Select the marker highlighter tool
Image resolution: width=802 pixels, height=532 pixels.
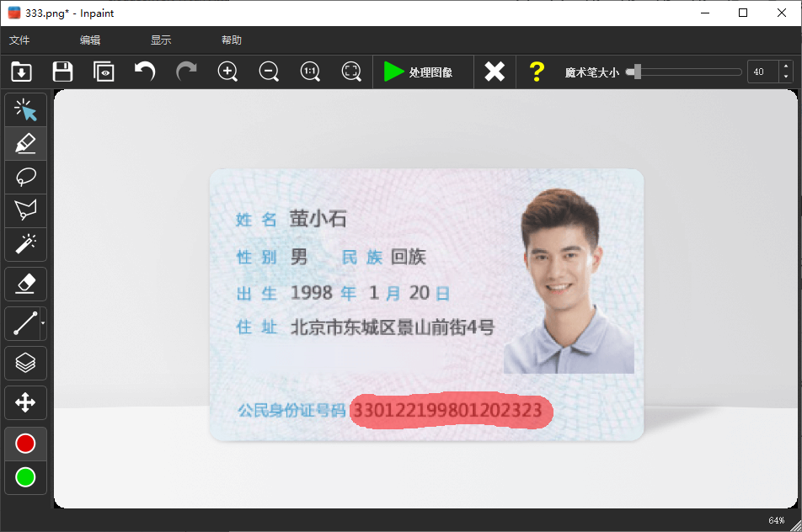click(x=25, y=143)
